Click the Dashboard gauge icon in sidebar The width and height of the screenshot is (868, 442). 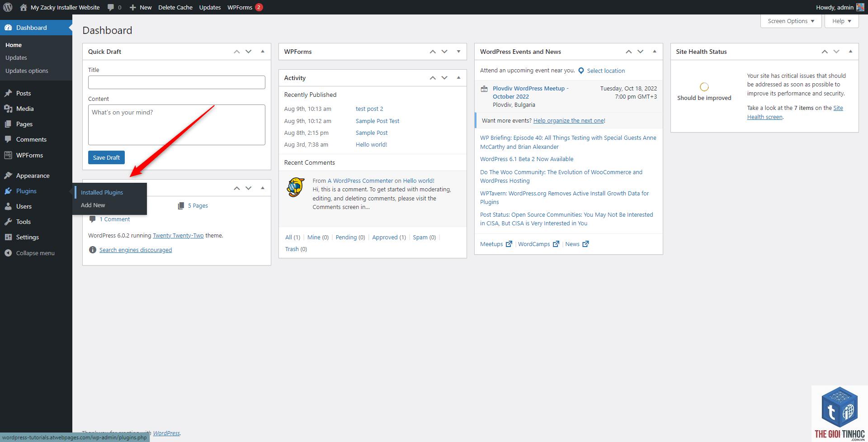pyautogui.click(x=8, y=28)
